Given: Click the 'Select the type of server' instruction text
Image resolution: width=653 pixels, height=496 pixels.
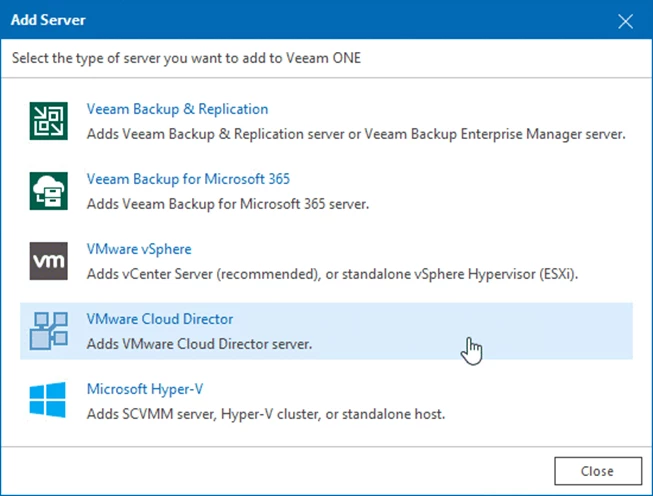Looking at the screenshot, I should pyautogui.click(x=186, y=58).
